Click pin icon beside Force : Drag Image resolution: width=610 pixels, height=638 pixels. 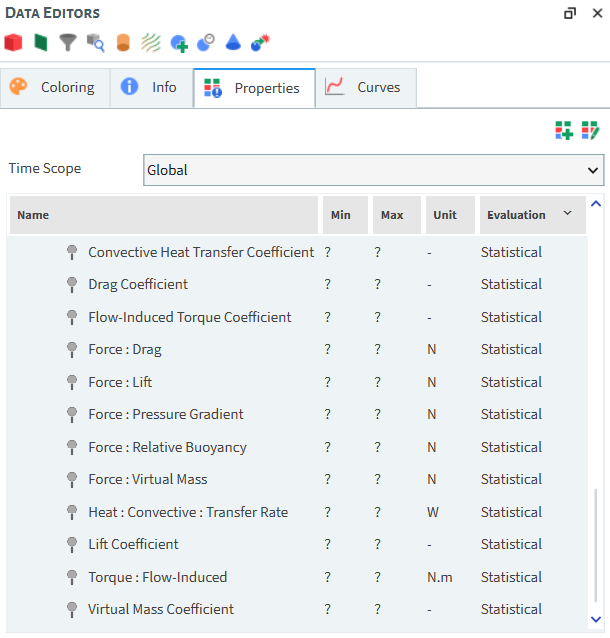coord(72,350)
